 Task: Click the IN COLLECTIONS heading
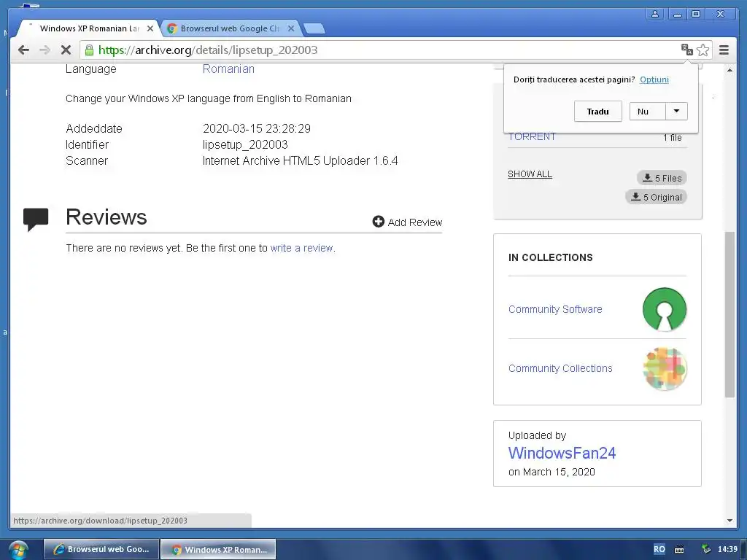(x=550, y=257)
